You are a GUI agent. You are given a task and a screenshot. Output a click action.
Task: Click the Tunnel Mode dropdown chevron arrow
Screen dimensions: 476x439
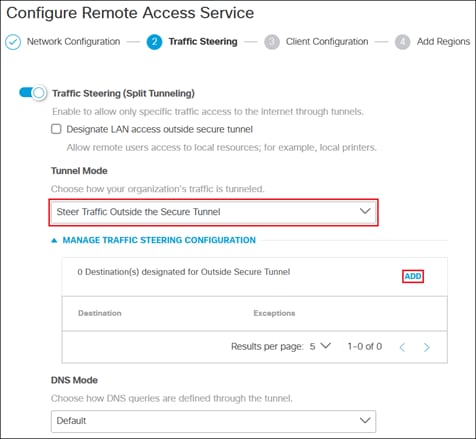365,211
